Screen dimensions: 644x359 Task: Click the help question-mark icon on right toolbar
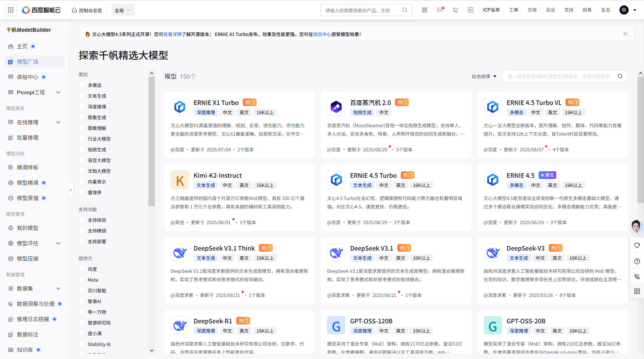click(x=637, y=261)
